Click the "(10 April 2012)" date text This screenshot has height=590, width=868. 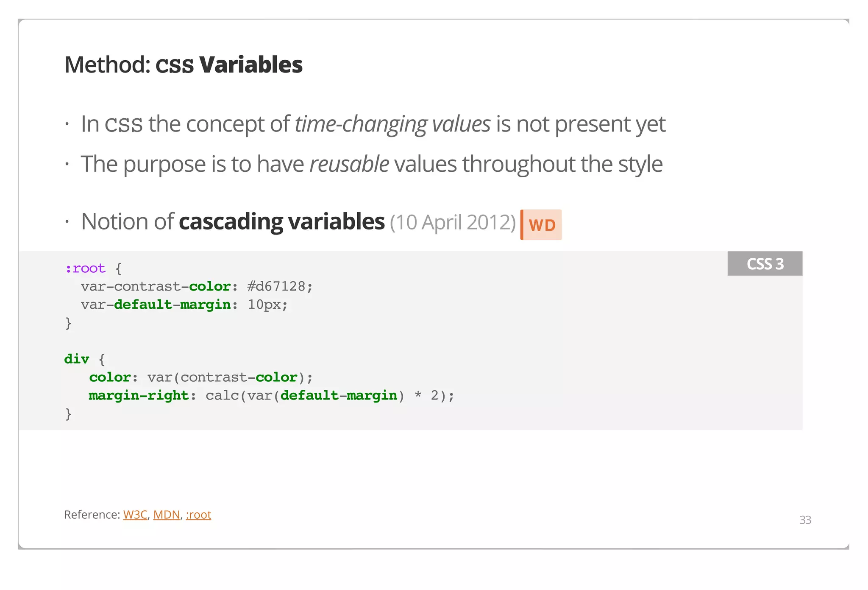click(453, 222)
